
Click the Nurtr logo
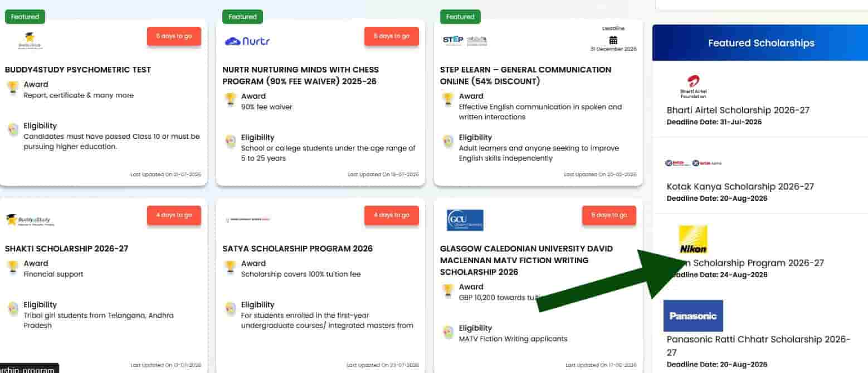pyautogui.click(x=247, y=41)
